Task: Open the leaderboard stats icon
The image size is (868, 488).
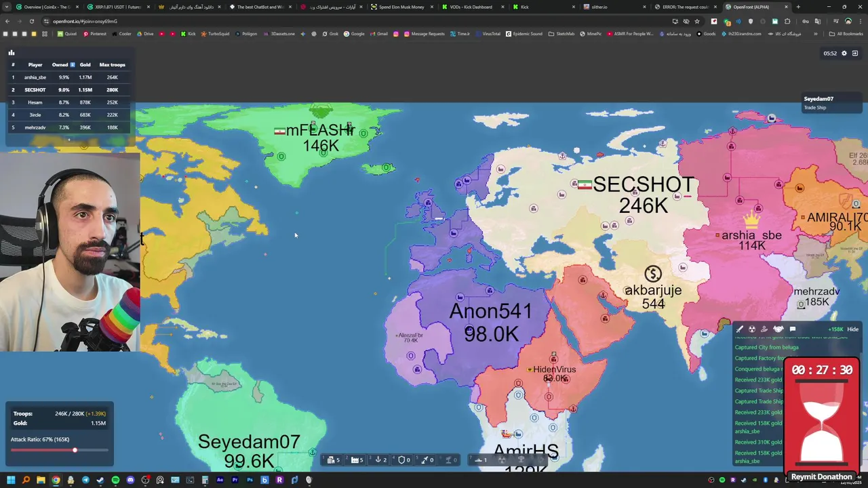Action: 11,52
